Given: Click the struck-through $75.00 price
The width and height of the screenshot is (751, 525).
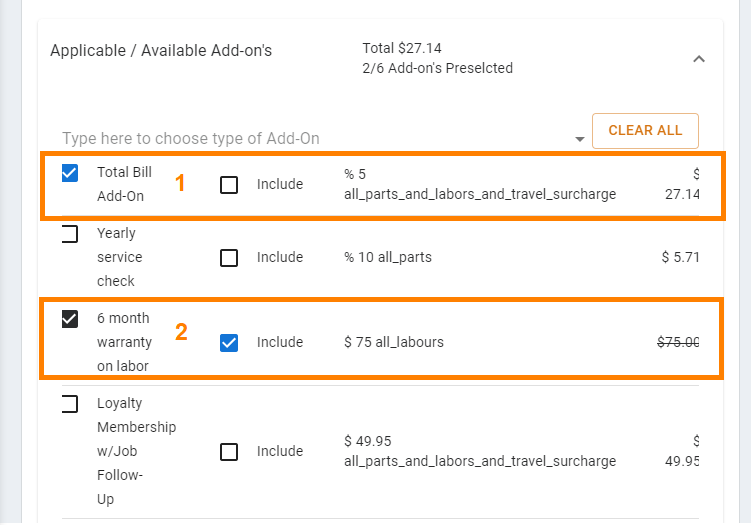Looking at the screenshot, I should click(x=678, y=342).
